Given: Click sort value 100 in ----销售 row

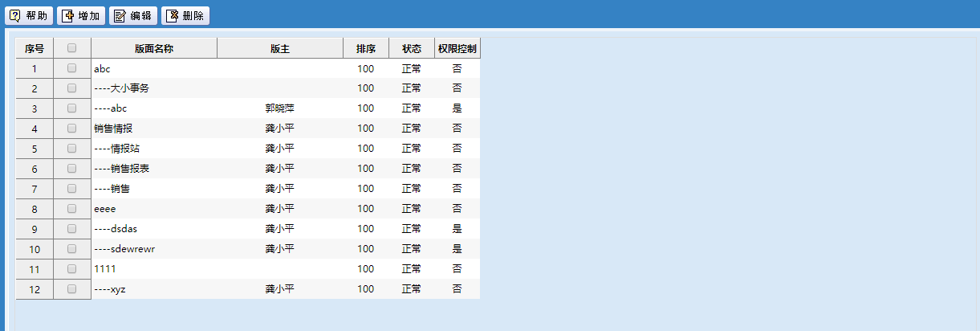Looking at the screenshot, I should click(x=366, y=189).
